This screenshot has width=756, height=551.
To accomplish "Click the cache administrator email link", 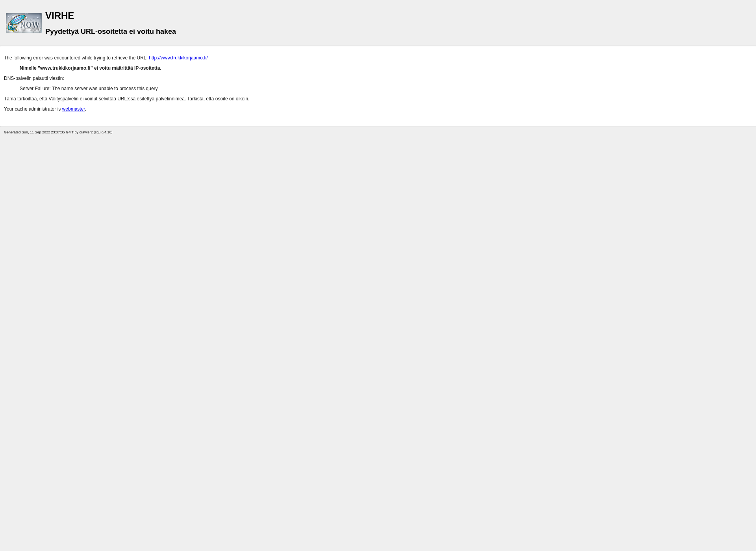I will point(73,109).
